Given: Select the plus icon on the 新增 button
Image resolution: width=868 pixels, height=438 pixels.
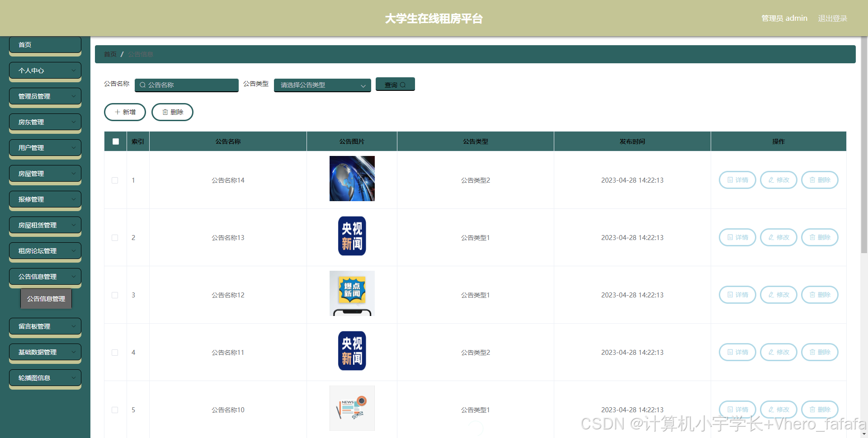Looking at the screenshot, I should click(117, 112).
